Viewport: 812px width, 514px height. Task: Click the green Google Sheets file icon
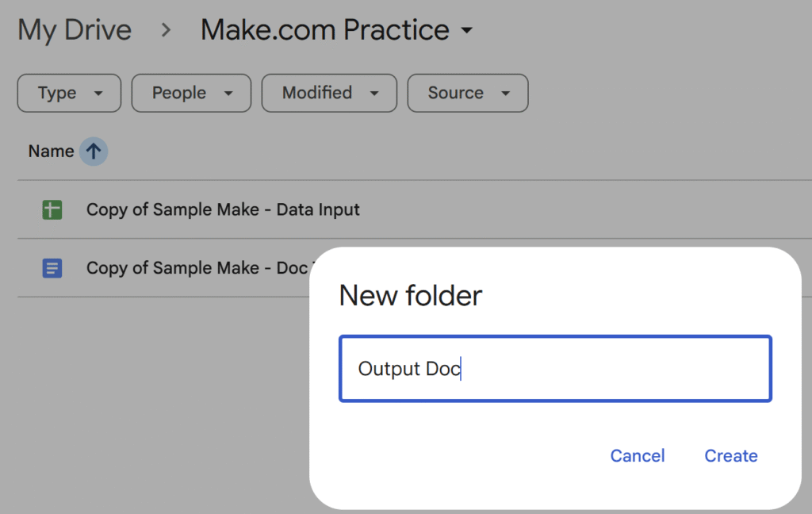52,210
